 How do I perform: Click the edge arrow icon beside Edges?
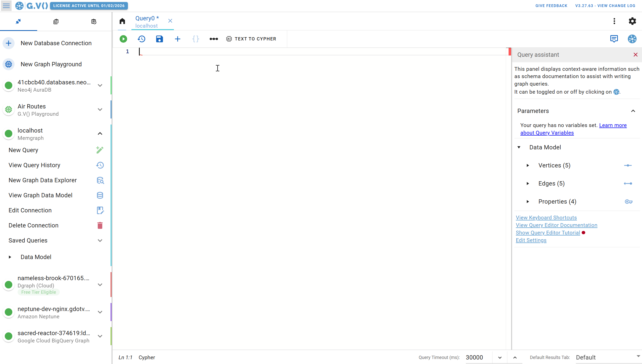(628, 184)
